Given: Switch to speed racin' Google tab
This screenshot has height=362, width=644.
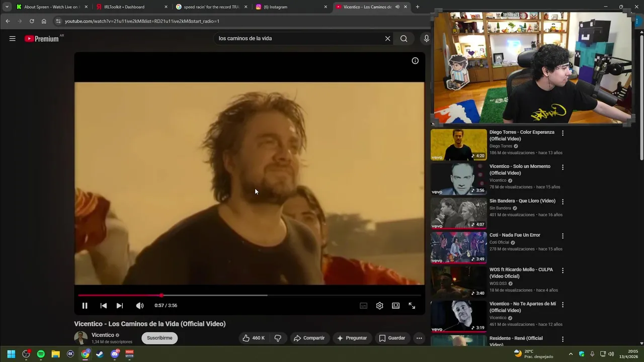Looking at the screenshot, I should pos(211,7).
